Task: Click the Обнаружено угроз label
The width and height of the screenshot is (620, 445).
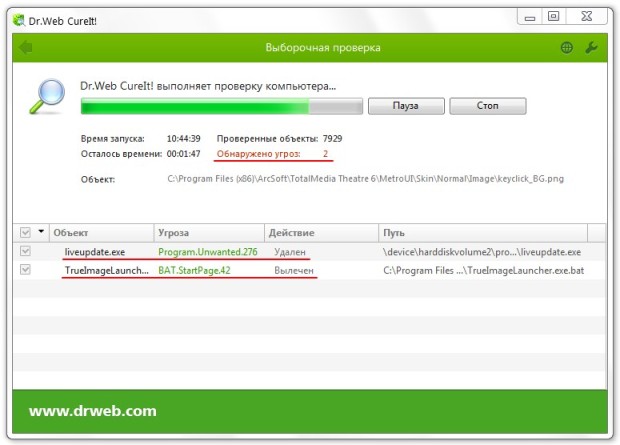Action: click(259, 154)
